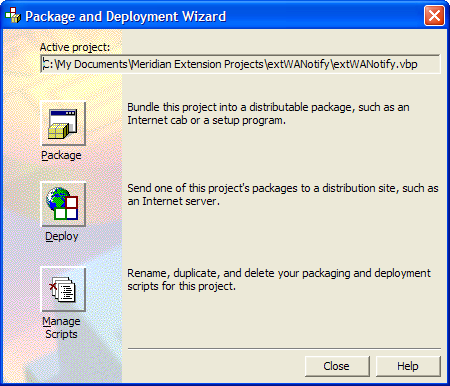Select the Package text label under its icon
The image size is (450, 386).
coord(61,155)
